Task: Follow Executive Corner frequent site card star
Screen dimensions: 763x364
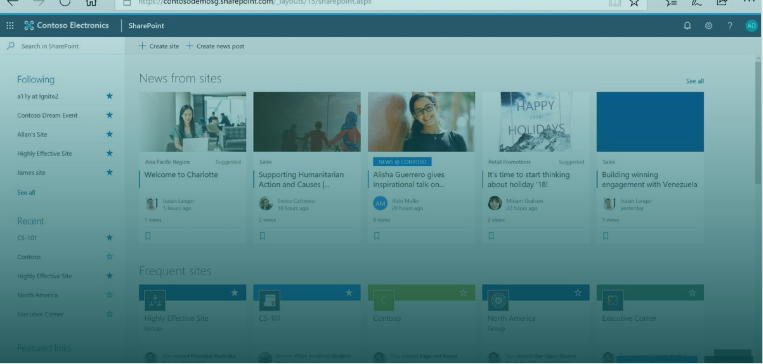Action: [692, 292]
